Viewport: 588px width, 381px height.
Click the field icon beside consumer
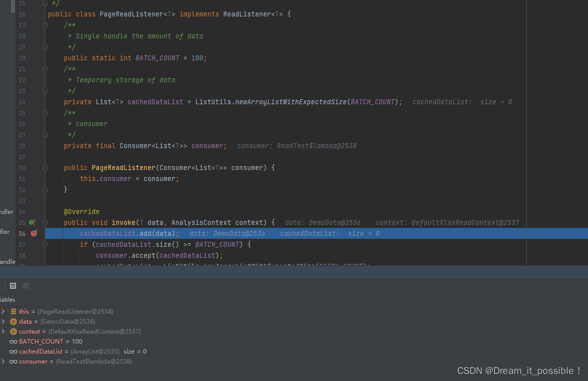pos(13,361)
